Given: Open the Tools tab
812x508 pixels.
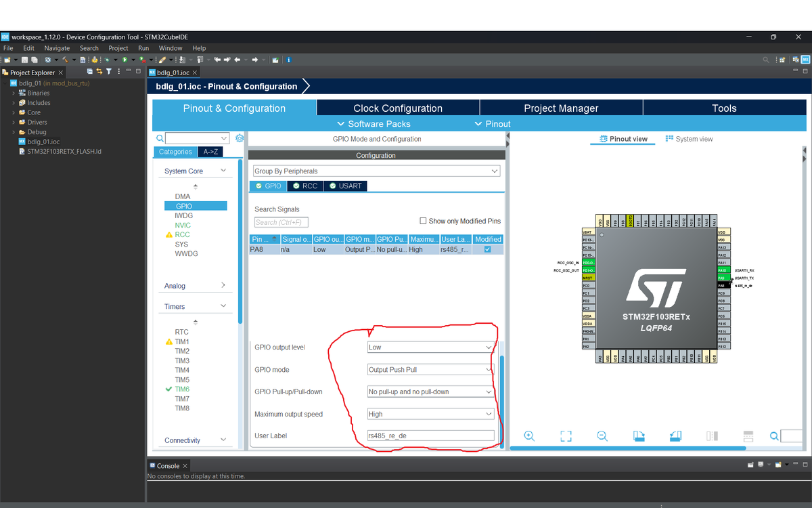Looking at the screenshot, I should coord(724,108).
